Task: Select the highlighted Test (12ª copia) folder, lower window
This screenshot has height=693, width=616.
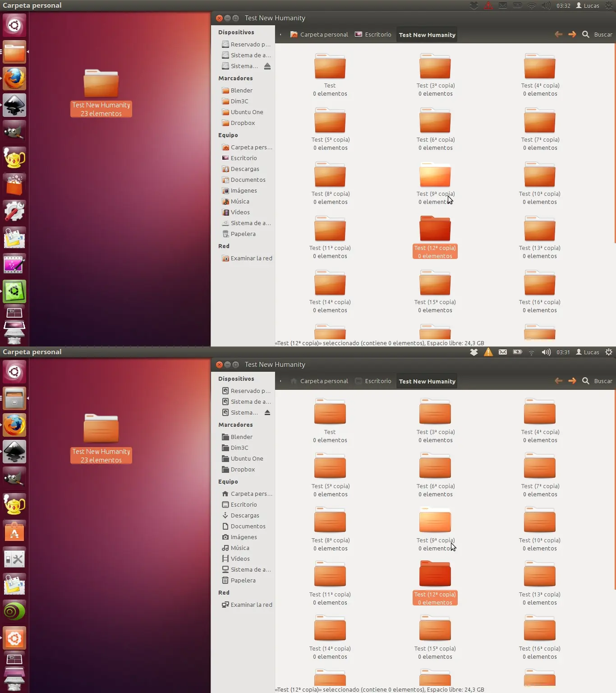Action: [x=435, y=583]
